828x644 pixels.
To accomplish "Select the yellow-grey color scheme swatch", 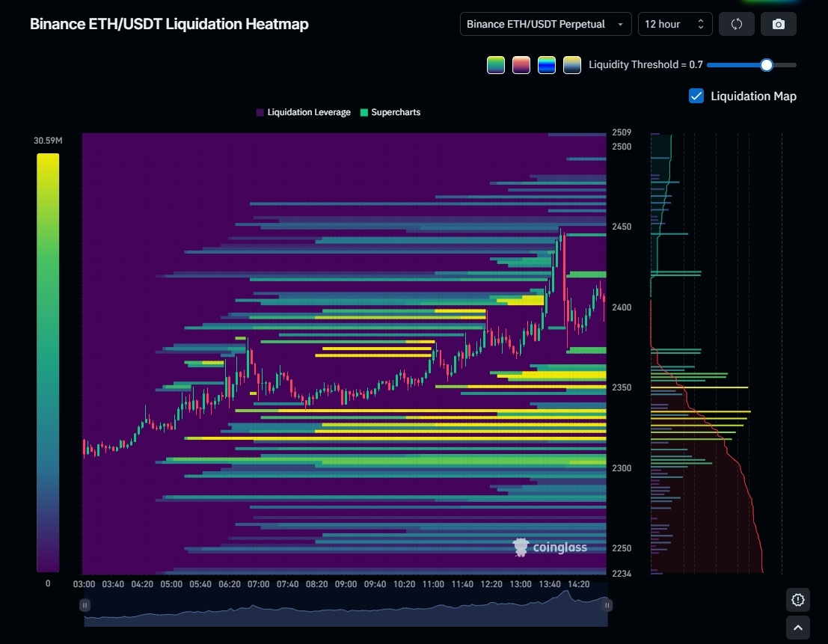I will (x=572, y=65).
